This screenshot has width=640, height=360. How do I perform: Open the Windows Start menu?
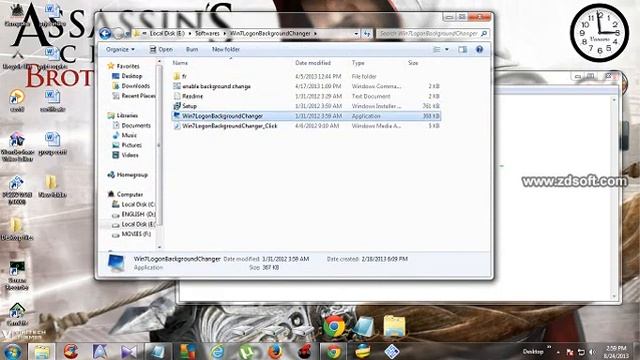coord(12,351)
